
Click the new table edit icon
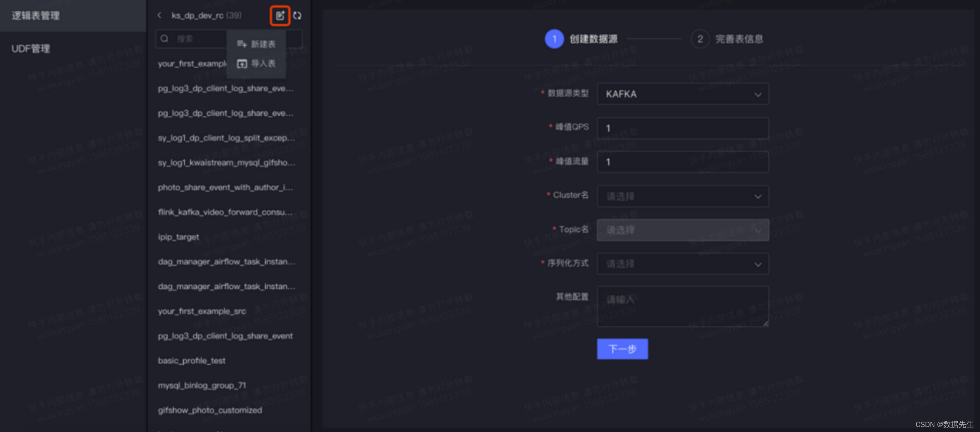coord(280,16)
